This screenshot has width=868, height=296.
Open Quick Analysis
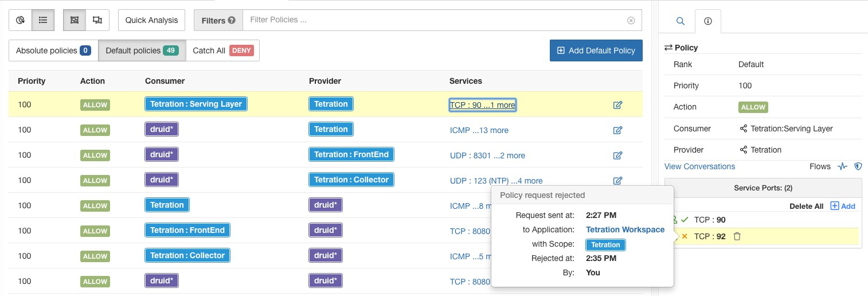[151, 20]
